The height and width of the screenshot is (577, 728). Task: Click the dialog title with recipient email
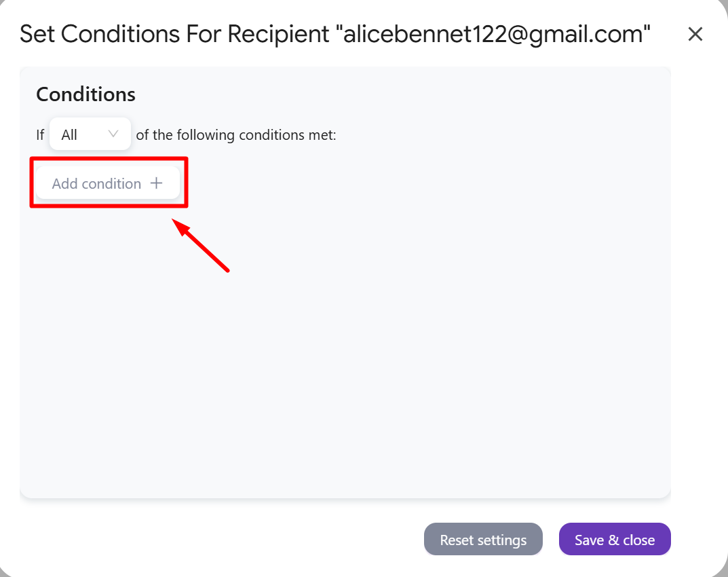pyautogui.click(x=334, y=34)
